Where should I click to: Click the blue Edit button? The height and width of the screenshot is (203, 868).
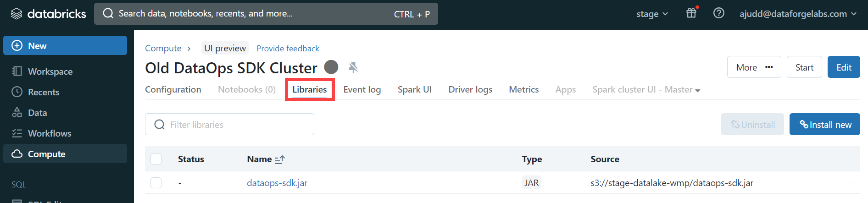pos(844,67)
